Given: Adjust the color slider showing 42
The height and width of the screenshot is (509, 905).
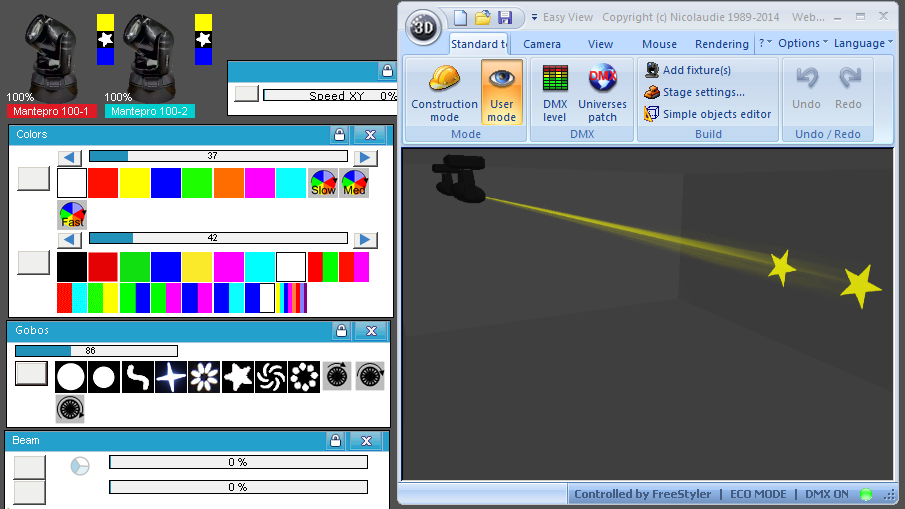Looking at the screenshot, I should click(x=218, y=238).
